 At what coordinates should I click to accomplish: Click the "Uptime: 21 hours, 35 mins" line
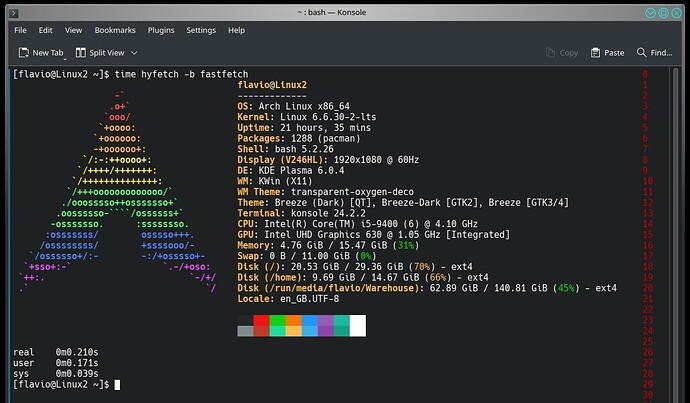(304, 128)
